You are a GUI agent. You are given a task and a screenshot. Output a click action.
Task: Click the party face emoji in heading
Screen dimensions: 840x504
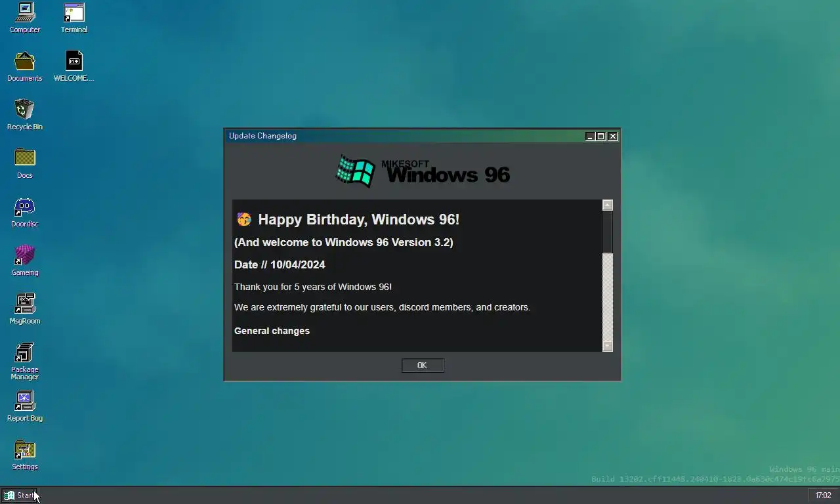point(244,219)
